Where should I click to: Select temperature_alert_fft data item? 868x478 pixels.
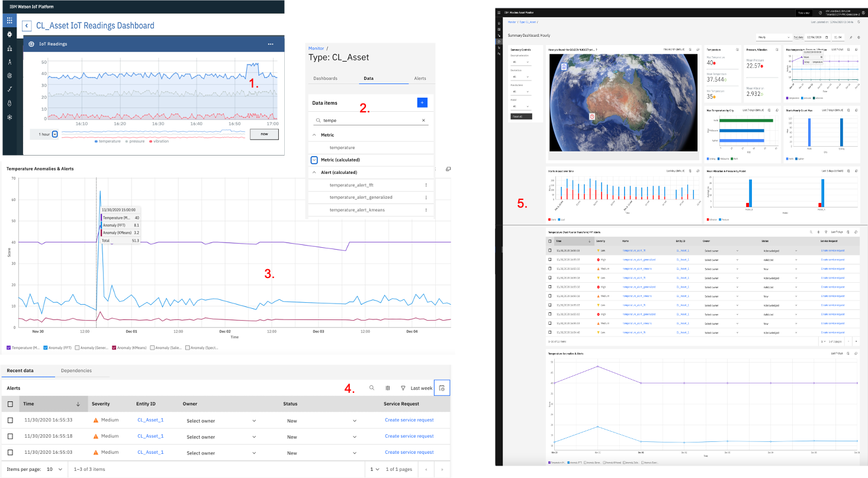click(351, 185)
